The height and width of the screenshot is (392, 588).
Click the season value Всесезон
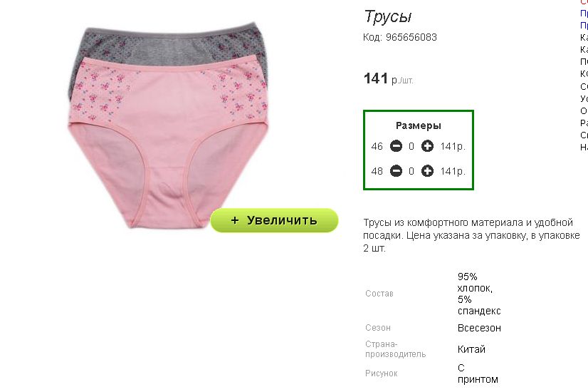[479, 328]
